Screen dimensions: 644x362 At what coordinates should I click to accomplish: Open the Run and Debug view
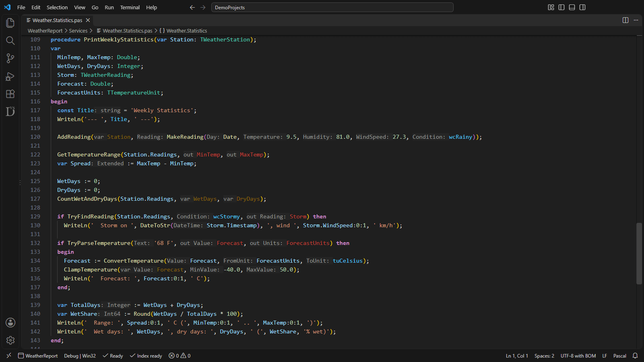coord(10,76)
